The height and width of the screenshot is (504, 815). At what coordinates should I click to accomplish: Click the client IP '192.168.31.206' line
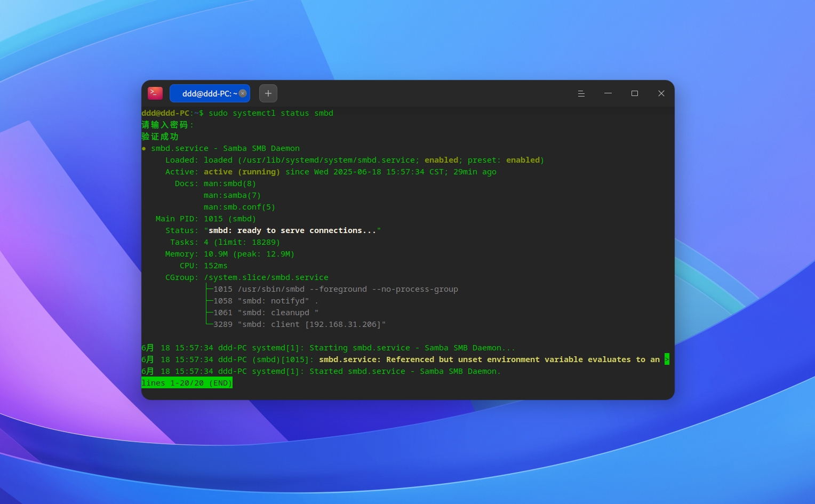click(300, 324)
